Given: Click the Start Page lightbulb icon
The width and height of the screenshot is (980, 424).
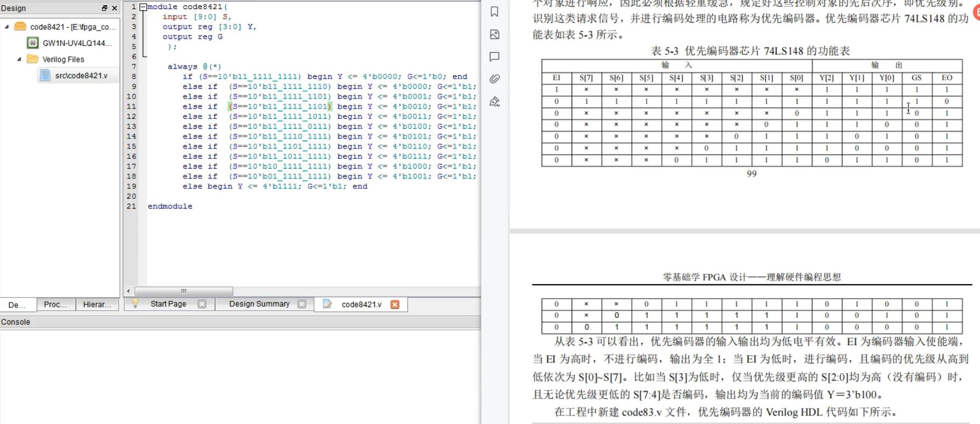Looking at the screenshot, I should [x=135, y=303].
